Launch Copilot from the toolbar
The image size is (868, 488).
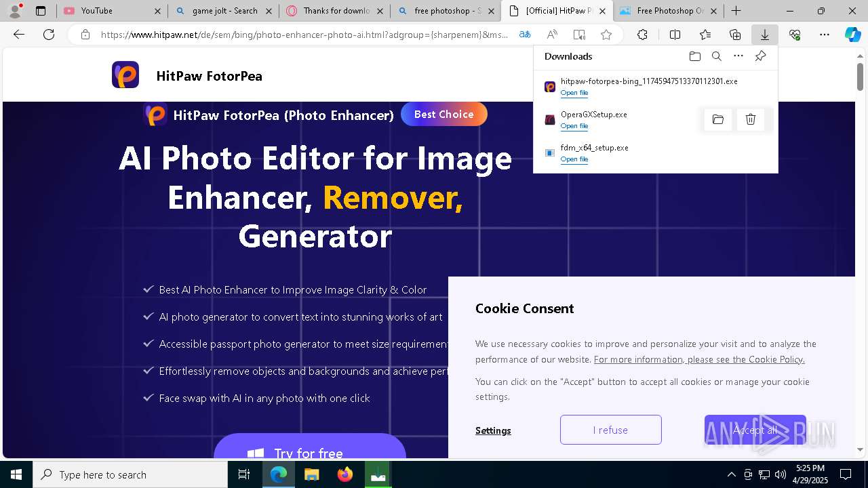852,35
